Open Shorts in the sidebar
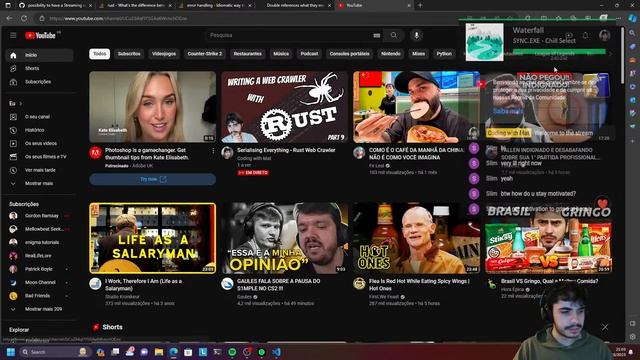The width and height of the screenshot is (640, 360). (x=40, y=69)
